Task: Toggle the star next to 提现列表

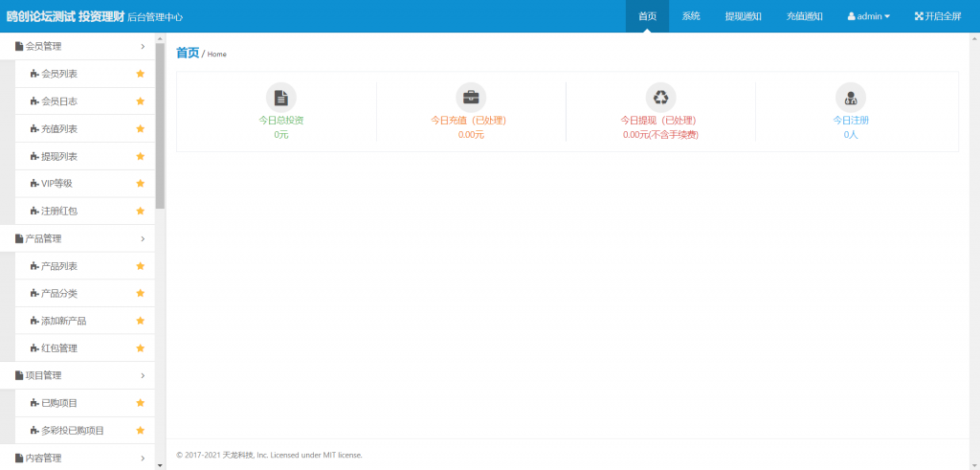Action: pyautogui.click(x=141, y=156)
